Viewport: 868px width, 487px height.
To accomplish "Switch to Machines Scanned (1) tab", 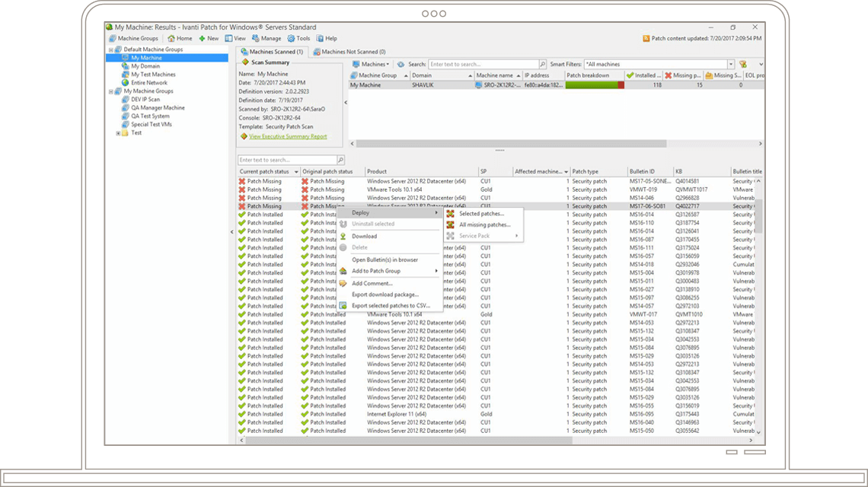I will click(x=272, y=52).
